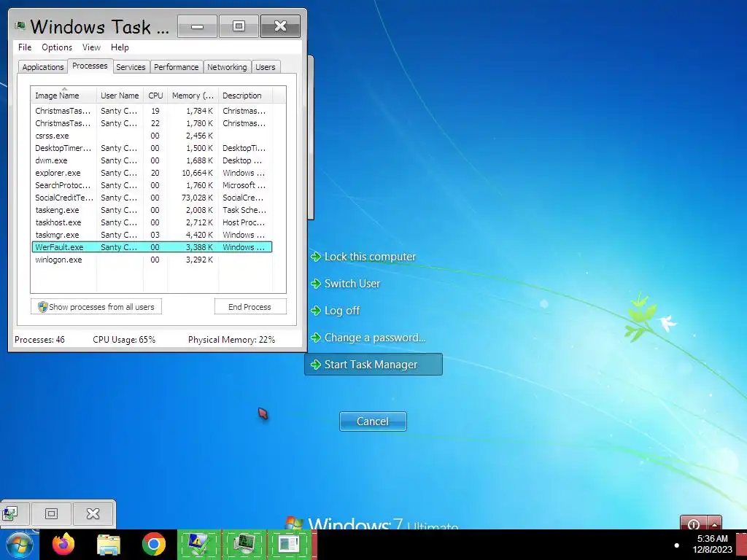Select the SearchProtoc... process row
The image size is (747, 560).
152,185
